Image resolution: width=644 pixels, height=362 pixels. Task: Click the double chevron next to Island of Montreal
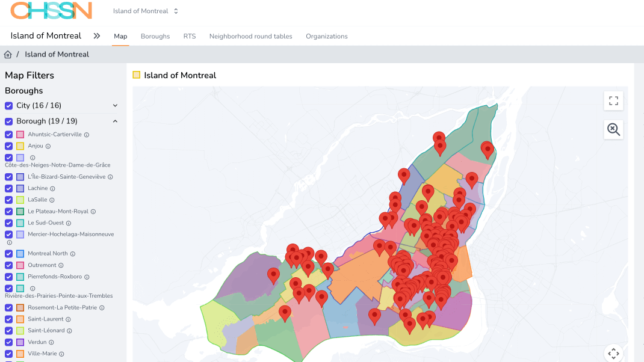97,36
